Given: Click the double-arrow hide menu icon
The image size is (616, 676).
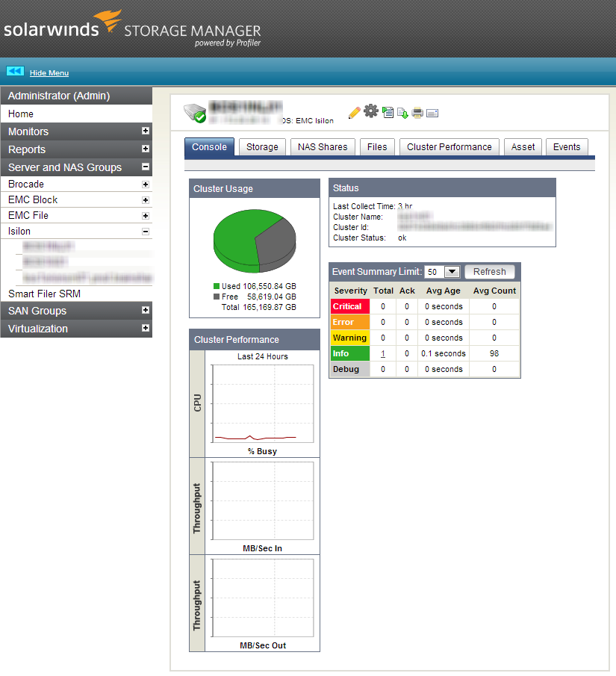Looking at the screenshot, I should coord(15,71).
